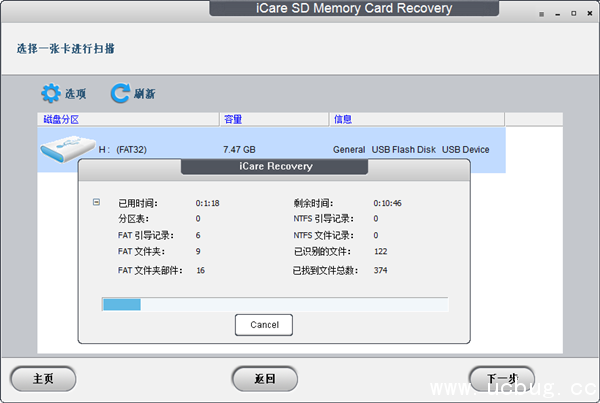Screen dimensions: 600x403
Task: Sort by 信息 column header
Action: 417,119
